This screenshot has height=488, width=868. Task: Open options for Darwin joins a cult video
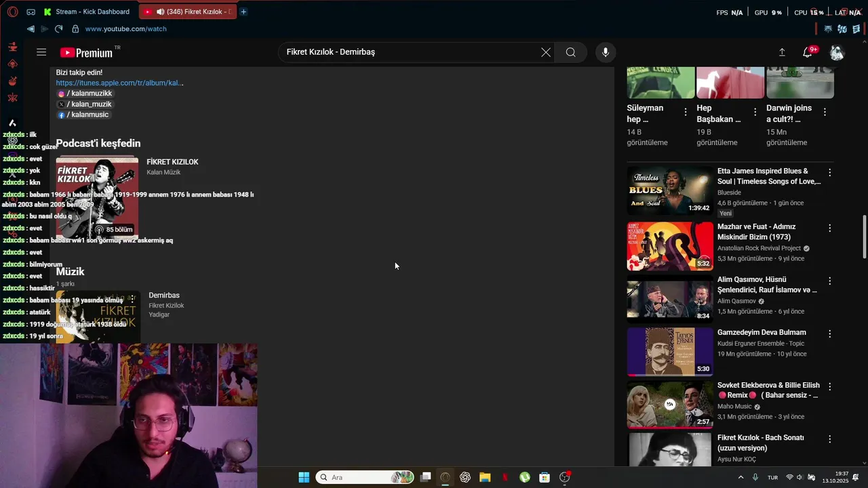tap(825, 112)
